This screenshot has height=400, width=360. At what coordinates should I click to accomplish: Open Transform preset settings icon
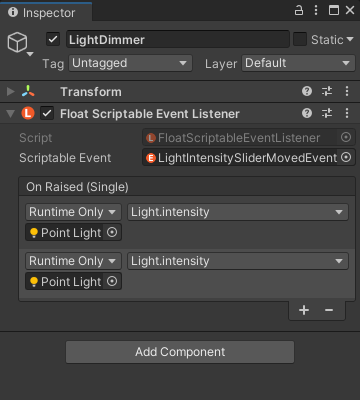(327, 91)
